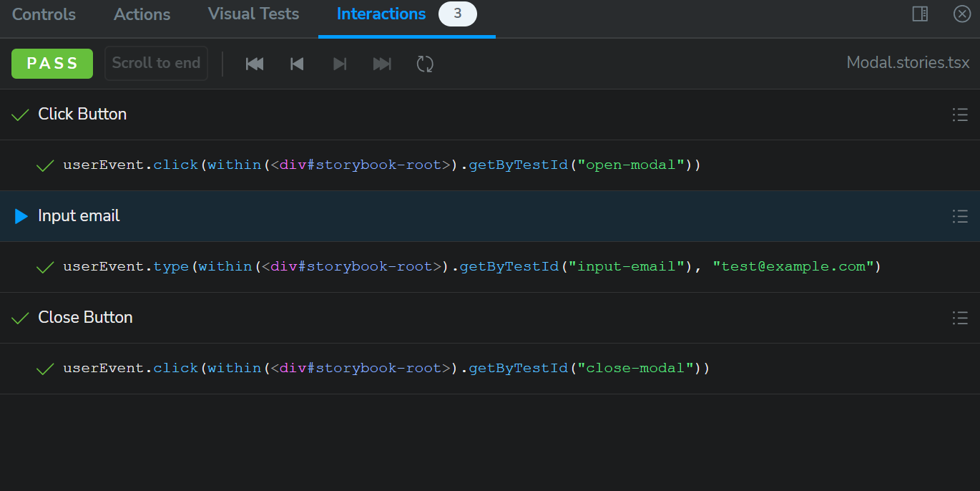Open the Visual Tests tab

[253, 14]
